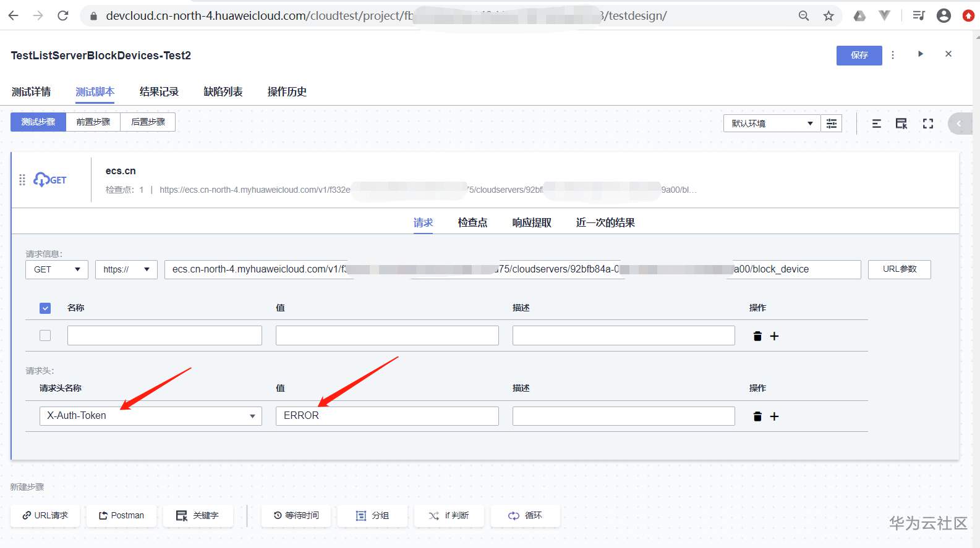
Task: Check the empty parameter row checkbox
Action: 45,335
